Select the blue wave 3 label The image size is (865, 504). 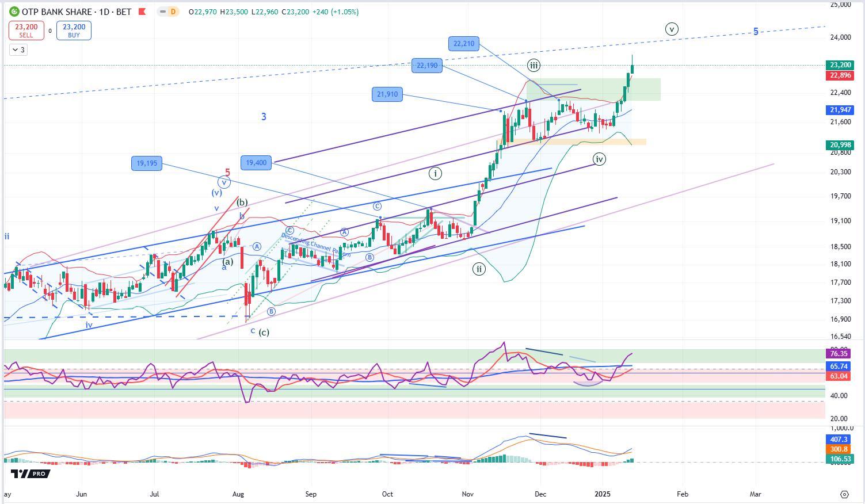tap(264, 117)
